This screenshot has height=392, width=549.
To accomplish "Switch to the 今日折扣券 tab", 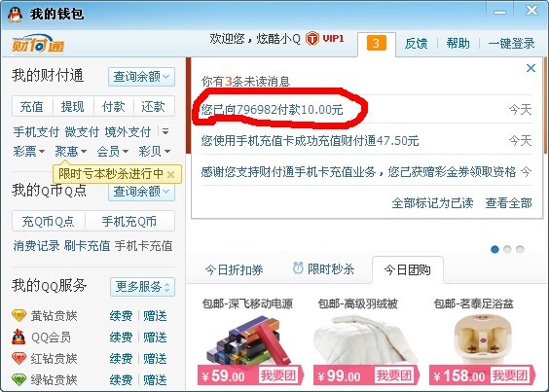I will tap(235, 269).
